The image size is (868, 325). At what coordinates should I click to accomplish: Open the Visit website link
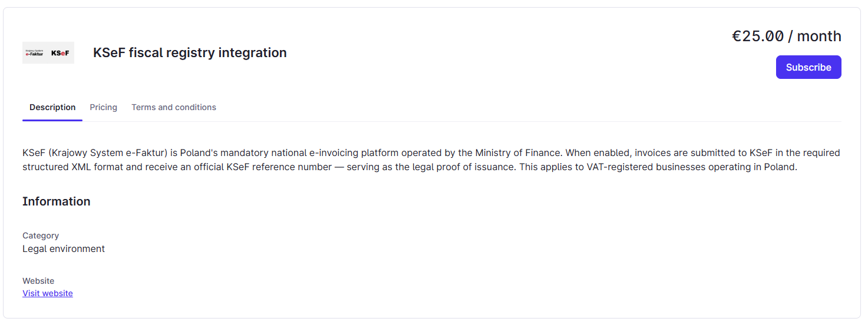point(48,293)
